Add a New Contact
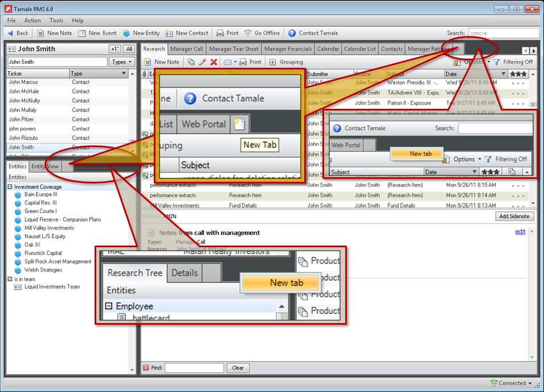544x392 pixels. pos(187,33)
